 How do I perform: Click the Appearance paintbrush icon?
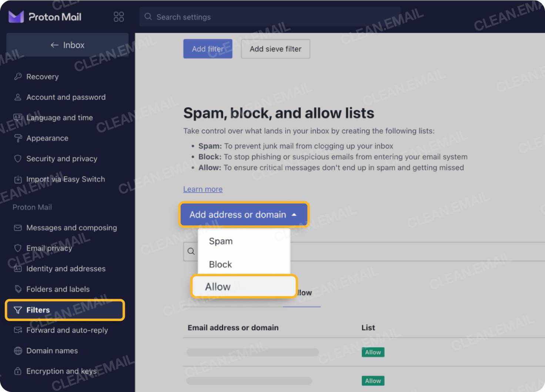(x=18, y=138)
